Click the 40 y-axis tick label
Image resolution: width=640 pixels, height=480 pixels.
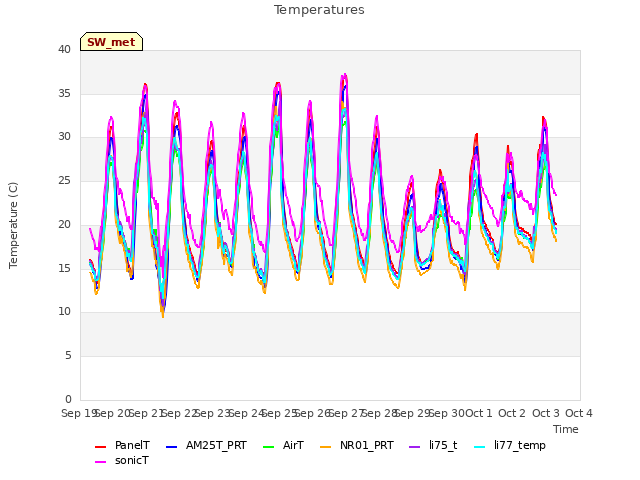(64, 49)
